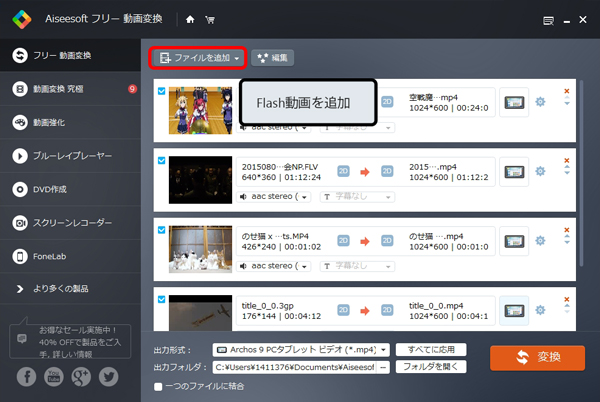Open DVD作成 in the sidebar
The image size is (600, 402).
tap(70, 189)
